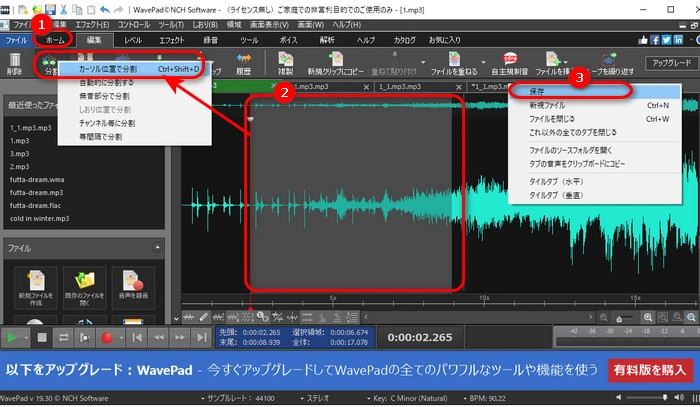Click Record Audio (音声を録音) panel icon
Viewport: 700px width, 407px height.
133,288
